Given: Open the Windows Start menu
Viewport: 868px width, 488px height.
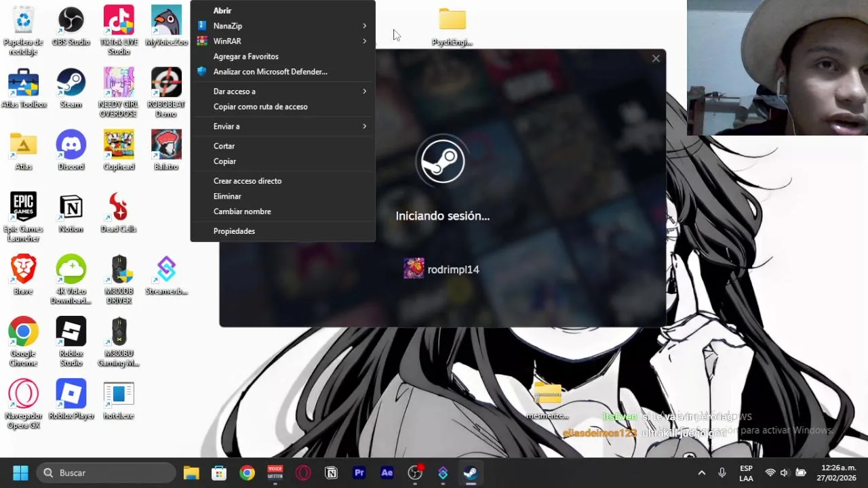Looking at the screenshot, I should click(x=20, y=472).
